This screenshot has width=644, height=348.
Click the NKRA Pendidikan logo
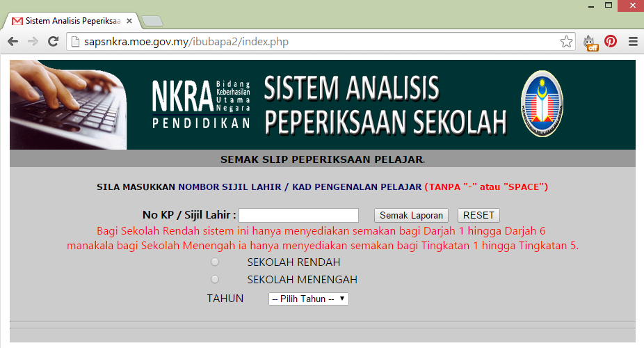point(201,104)
